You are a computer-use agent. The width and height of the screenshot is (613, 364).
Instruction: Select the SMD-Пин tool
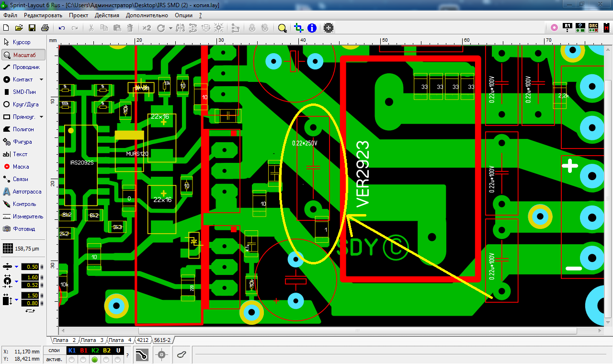coord(23,92)
